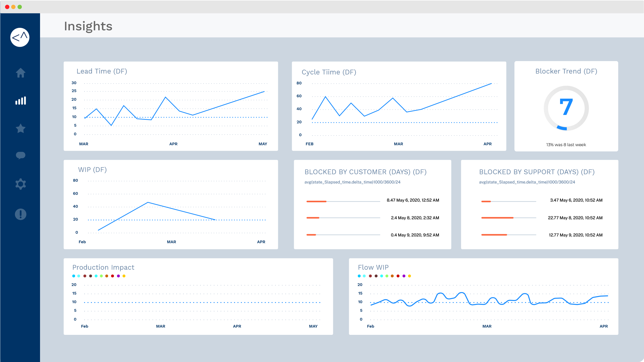Click the orange legend dot in Production Impact
The image size is (644, 362).
[x=107, y=276]
